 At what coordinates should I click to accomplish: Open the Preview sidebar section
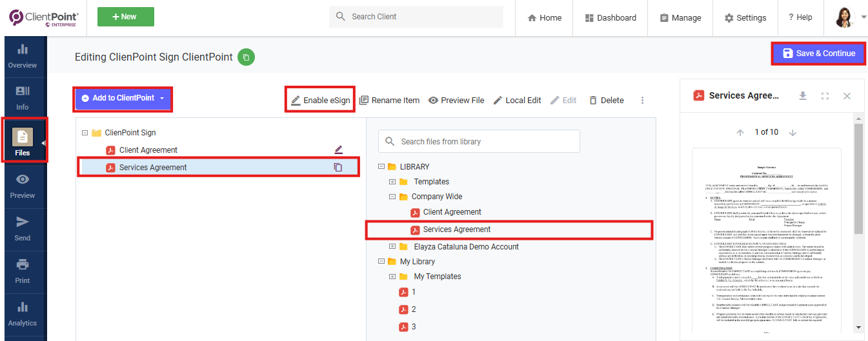coord(23,186)
